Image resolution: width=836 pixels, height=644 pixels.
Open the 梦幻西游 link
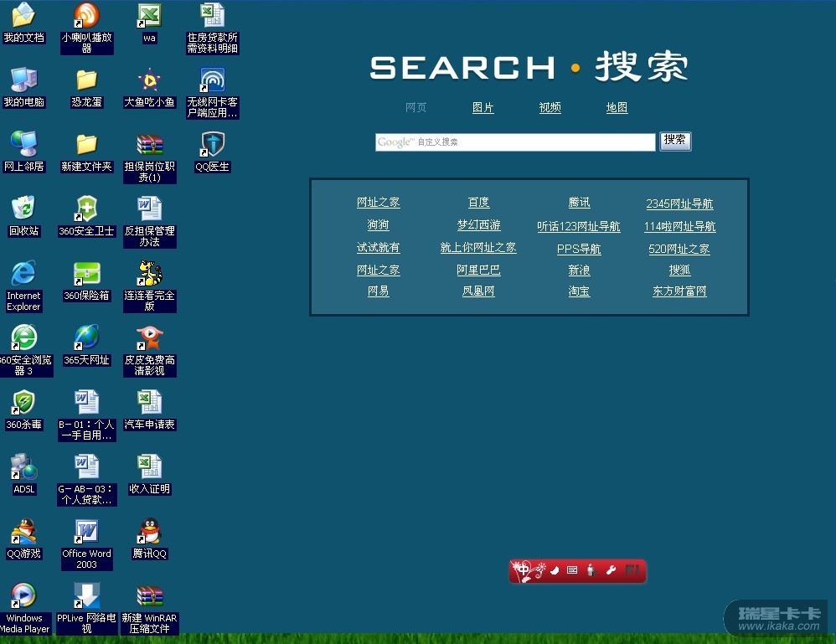click(479, 225)
